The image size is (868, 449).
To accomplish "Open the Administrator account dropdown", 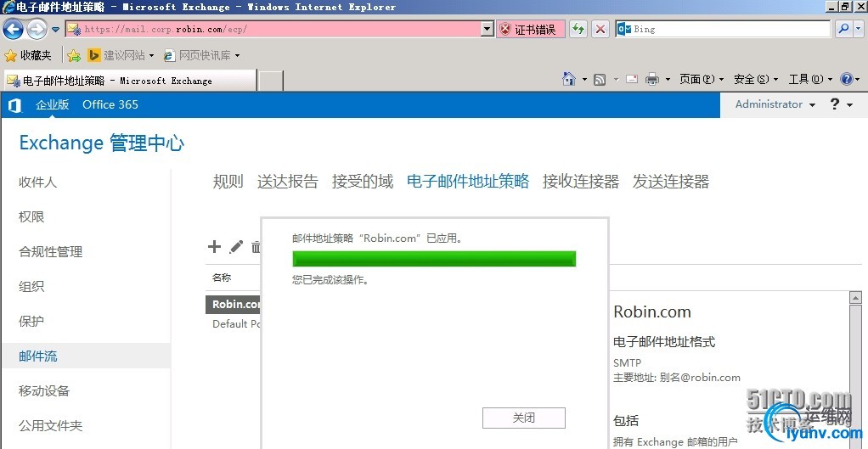I will (x=775, y=104).
